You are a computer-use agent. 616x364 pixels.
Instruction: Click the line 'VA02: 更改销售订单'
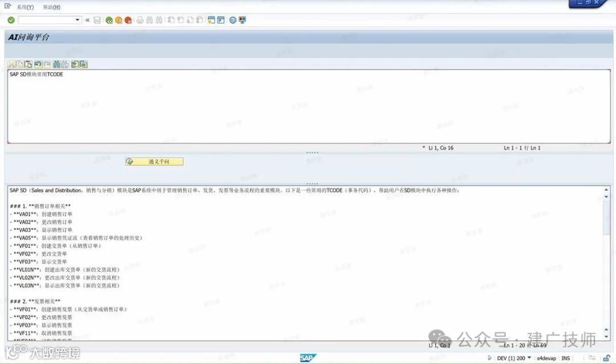pos(41,222)
